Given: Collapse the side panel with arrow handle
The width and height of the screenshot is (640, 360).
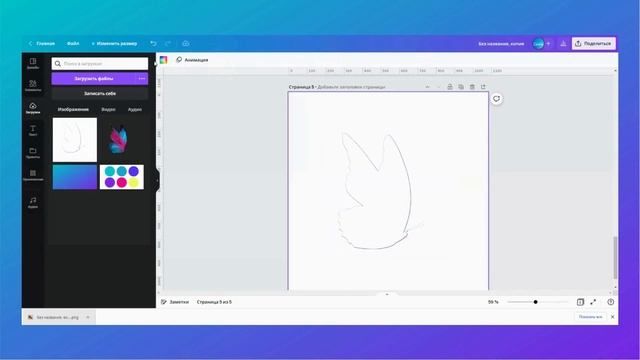Looking at the screenshot, I should tap(157, 180).
